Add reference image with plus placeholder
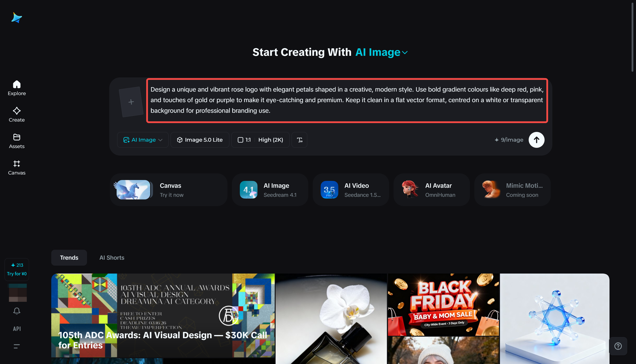Image resolution: width=636 pixels, height=364 pixels. 131,102
